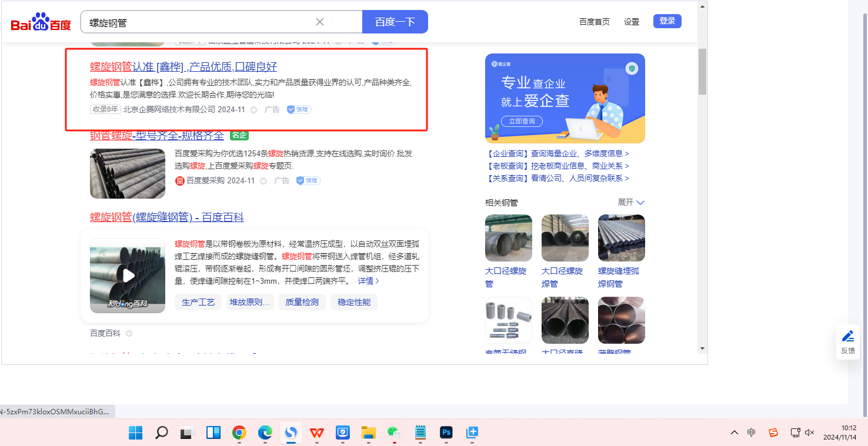The width and height of the screenshot is (868, 446).
Task: Toggle the muted volume icon in the tray
Action: click(x=809, y=432)
